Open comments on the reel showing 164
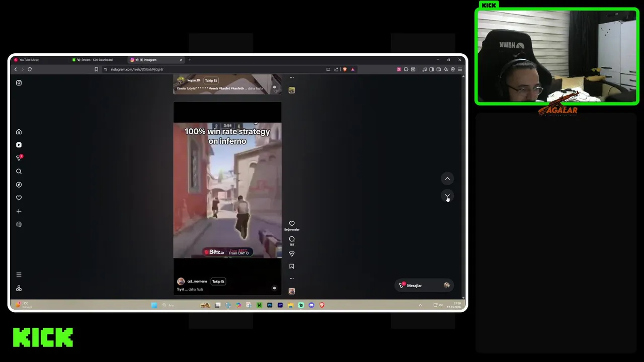The image size is (644, 362). 292,239
